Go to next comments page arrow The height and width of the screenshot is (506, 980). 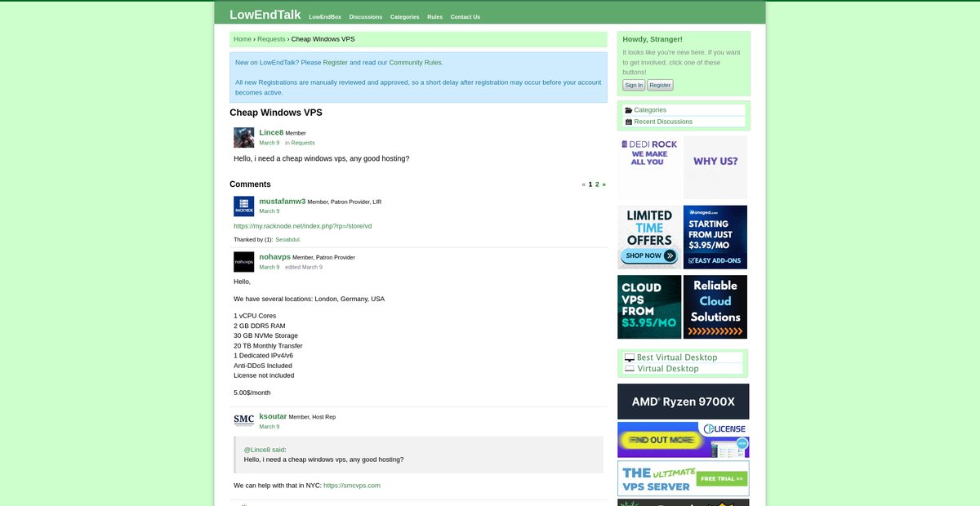click(x=604, y=184)
